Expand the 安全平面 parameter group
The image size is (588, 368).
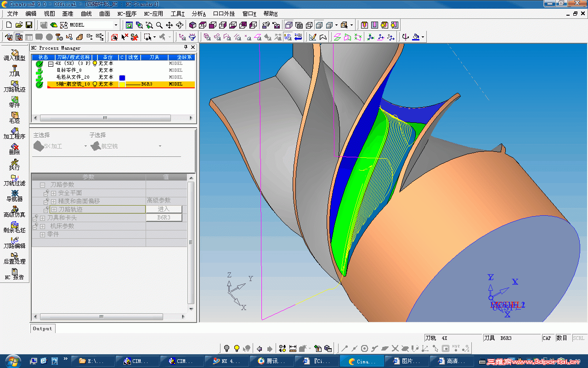click(53, 193)
